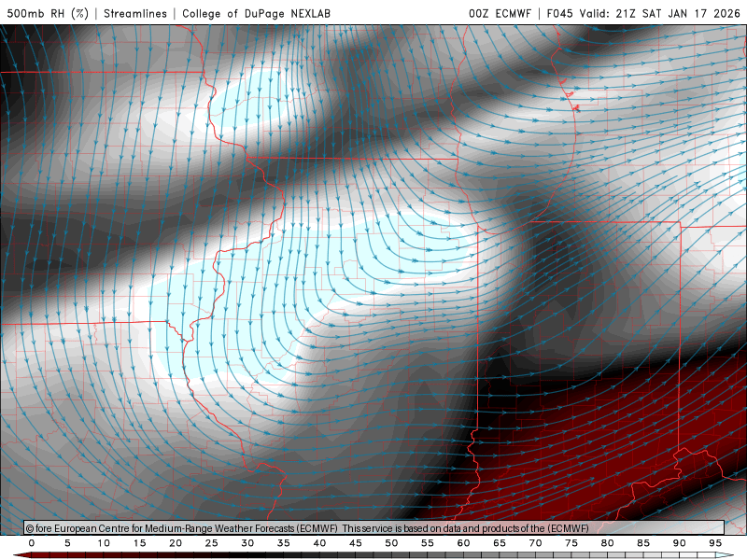Click the colorbar label '35'
Screen dimensions: 747x560
click(284, 543)
